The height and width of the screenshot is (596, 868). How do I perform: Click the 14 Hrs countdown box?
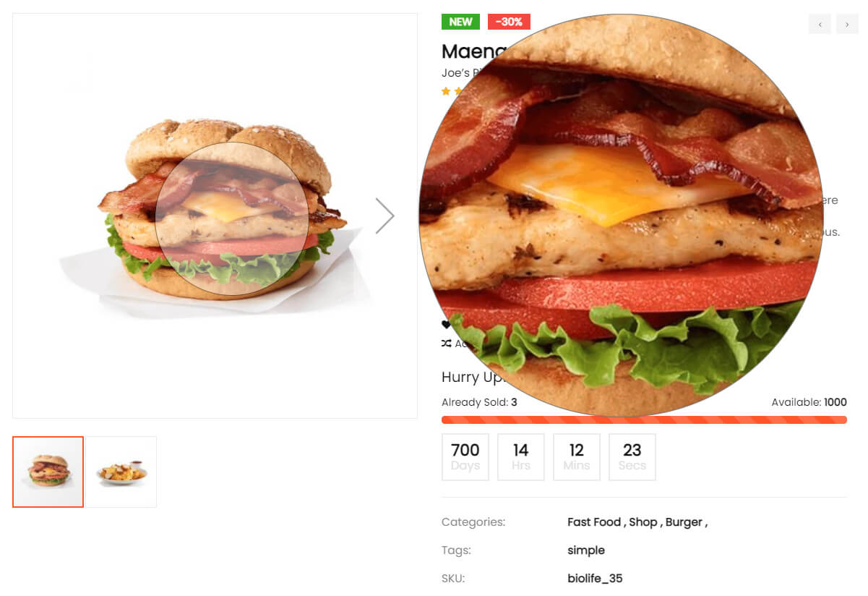click(x=521, y=457)
